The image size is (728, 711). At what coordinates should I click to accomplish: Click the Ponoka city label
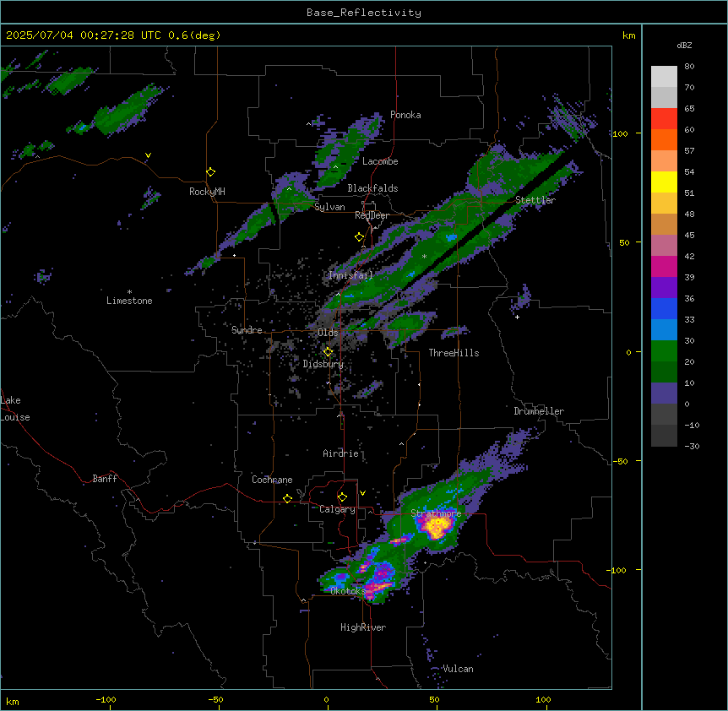pos(405,115)
